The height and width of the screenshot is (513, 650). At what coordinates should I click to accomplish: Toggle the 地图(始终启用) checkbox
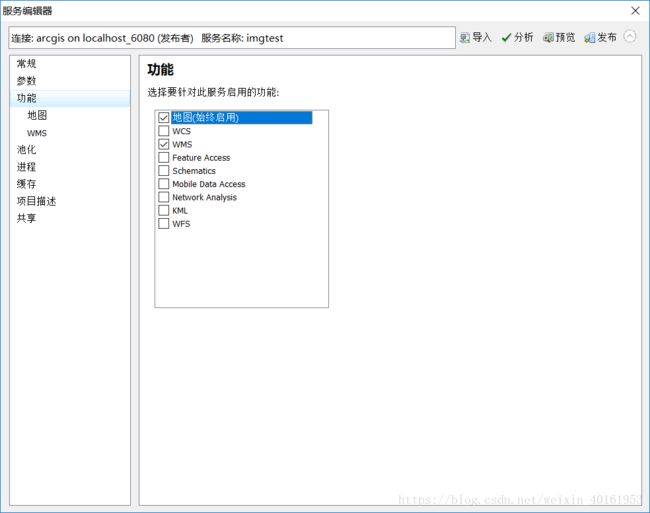pyautogui.click(x=164, y=118)
